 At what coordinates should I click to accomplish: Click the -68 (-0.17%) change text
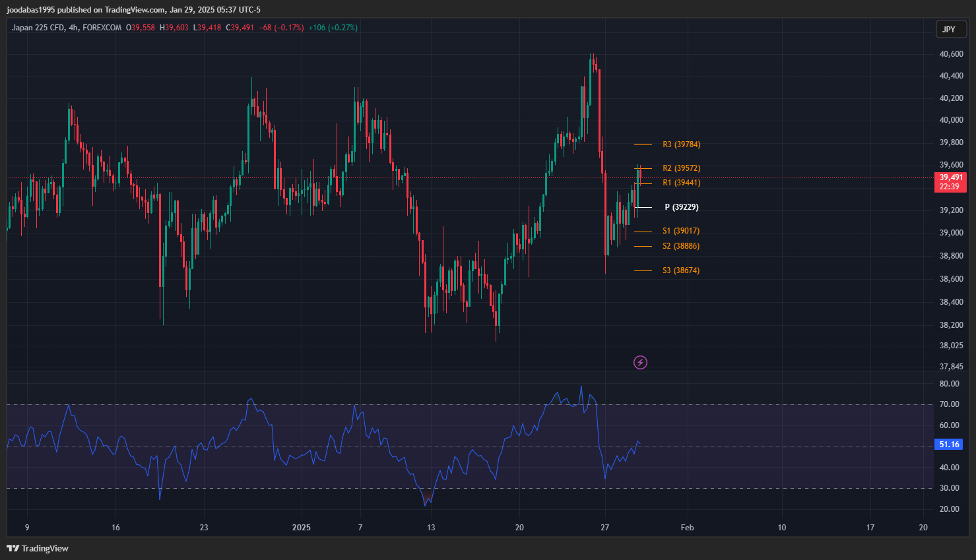(x=281, y=28)
